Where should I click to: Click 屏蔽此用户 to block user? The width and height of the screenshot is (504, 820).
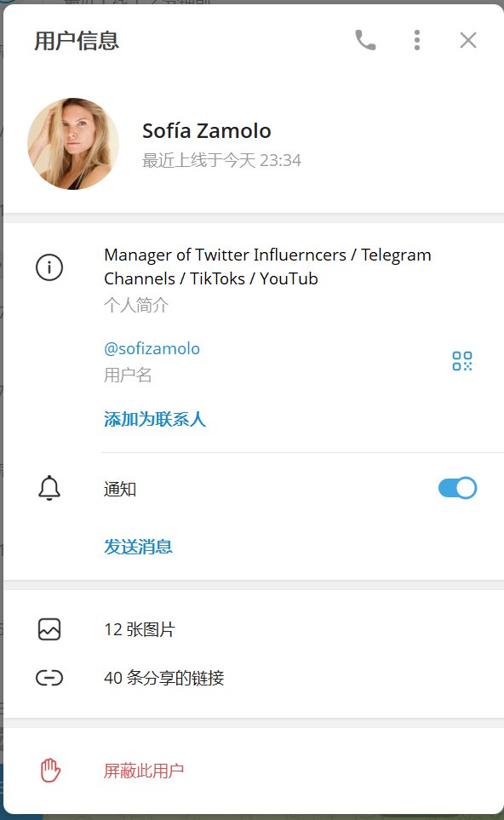[x=144, y=771]
